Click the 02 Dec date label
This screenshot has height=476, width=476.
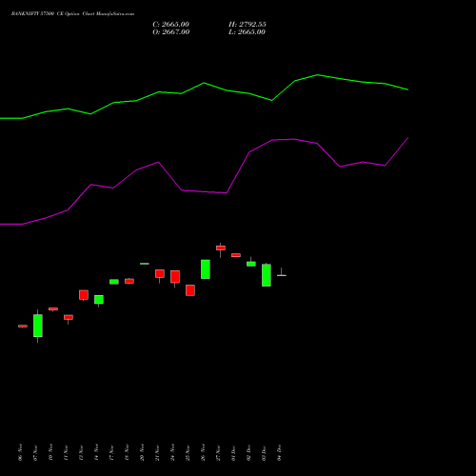pos(249,452)
